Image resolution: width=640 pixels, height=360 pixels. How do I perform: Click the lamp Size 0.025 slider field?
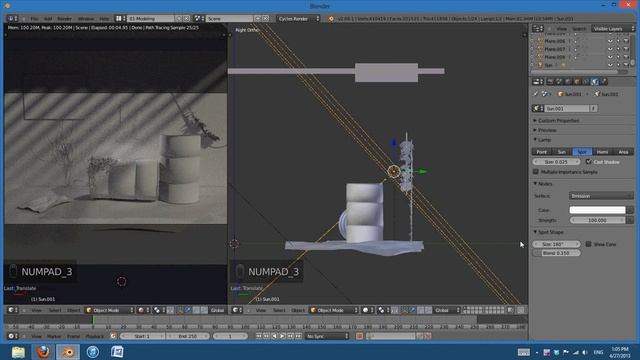(556, 162)
